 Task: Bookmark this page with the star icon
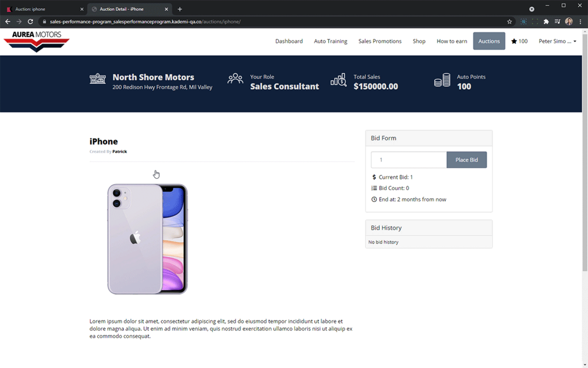509,22
